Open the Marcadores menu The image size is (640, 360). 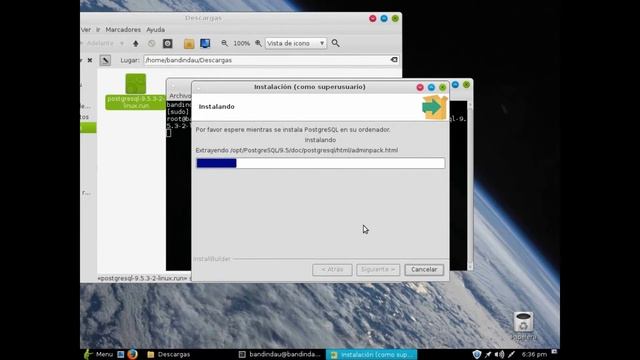[x=123, y=29]
